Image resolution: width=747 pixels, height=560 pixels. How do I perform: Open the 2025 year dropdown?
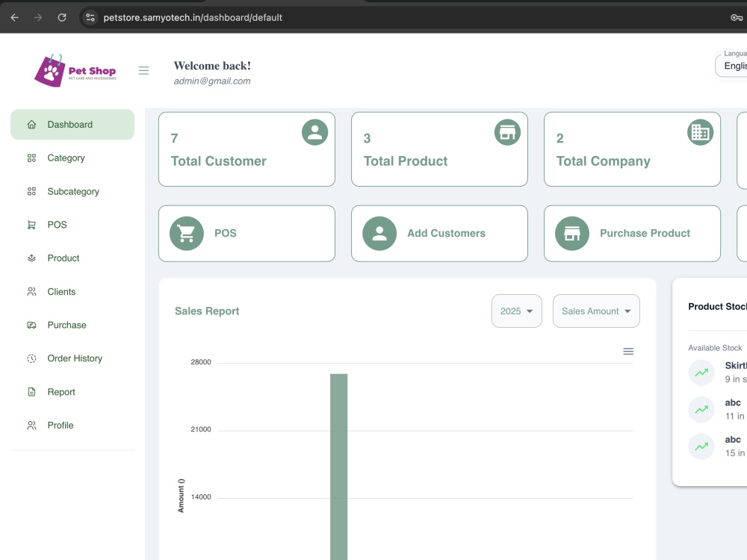pyautogui.click(x=516, y=311)
